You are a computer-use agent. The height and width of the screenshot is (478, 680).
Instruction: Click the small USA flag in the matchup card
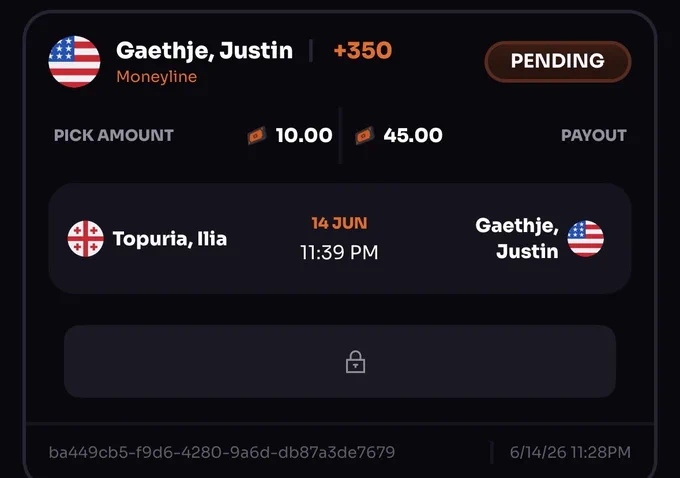click(585, 239)
